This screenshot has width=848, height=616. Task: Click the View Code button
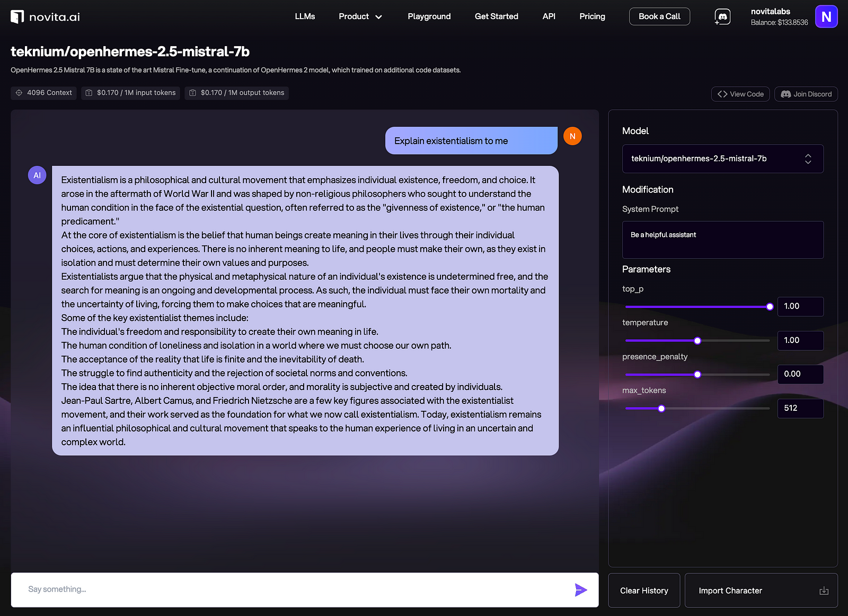click(740, 94)
